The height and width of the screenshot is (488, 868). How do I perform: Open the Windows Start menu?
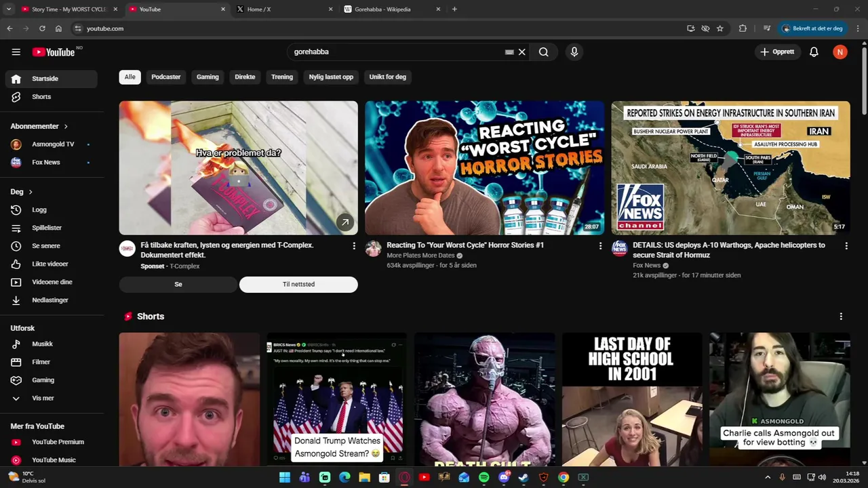click(285, 477)
